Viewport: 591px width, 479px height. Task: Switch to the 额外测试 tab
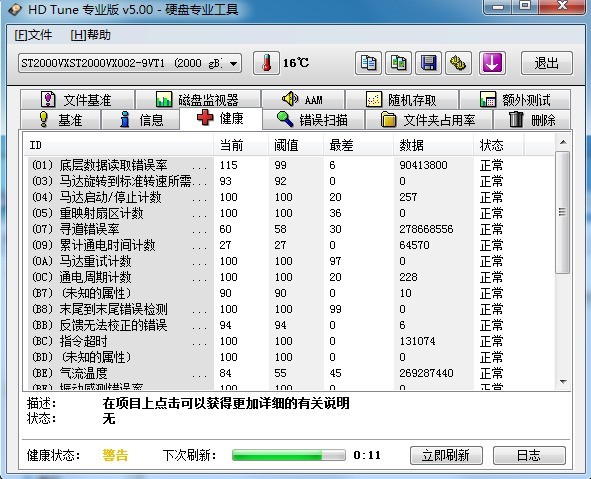(515, 100)
